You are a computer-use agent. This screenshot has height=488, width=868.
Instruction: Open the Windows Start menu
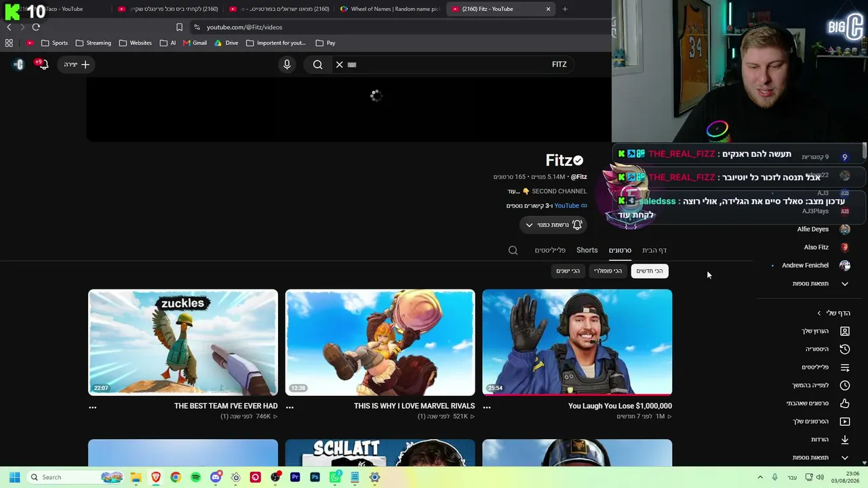click(14, 477)
